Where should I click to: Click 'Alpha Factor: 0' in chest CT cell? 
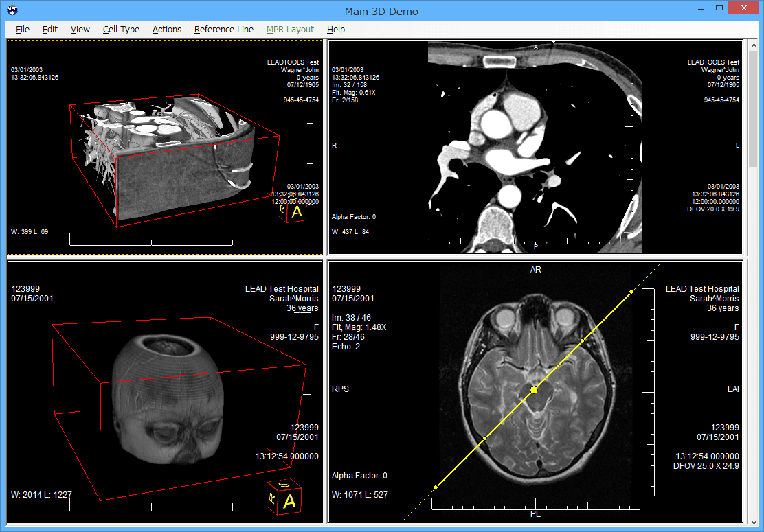[354, 217]
